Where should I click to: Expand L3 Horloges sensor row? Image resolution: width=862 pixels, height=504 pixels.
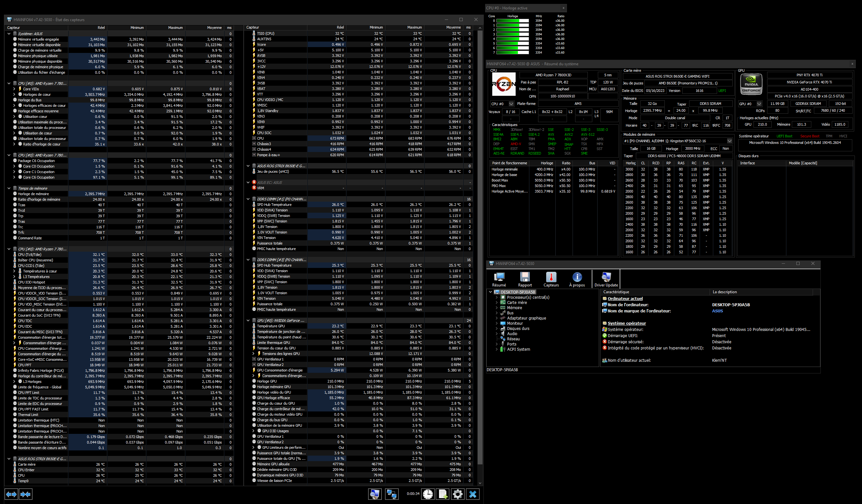point(14,382)
